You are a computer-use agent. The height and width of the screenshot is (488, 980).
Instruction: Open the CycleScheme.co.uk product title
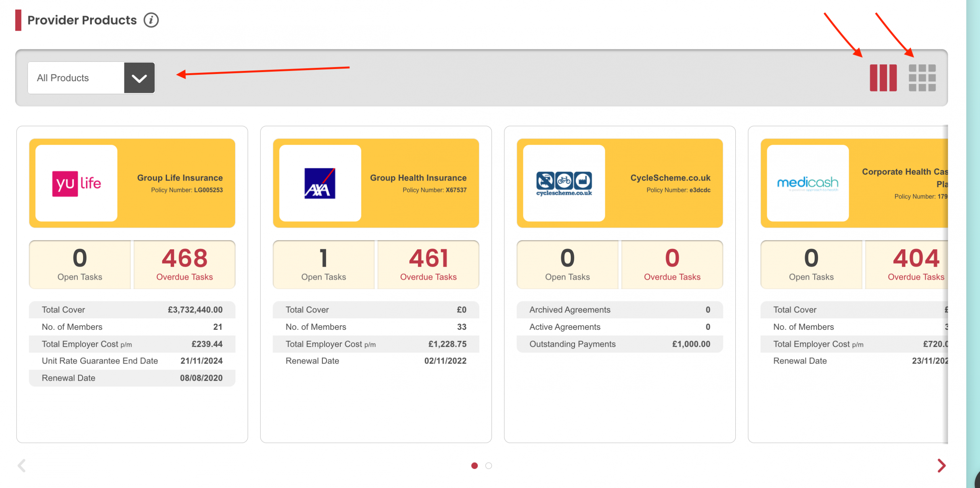click(670, 178)
